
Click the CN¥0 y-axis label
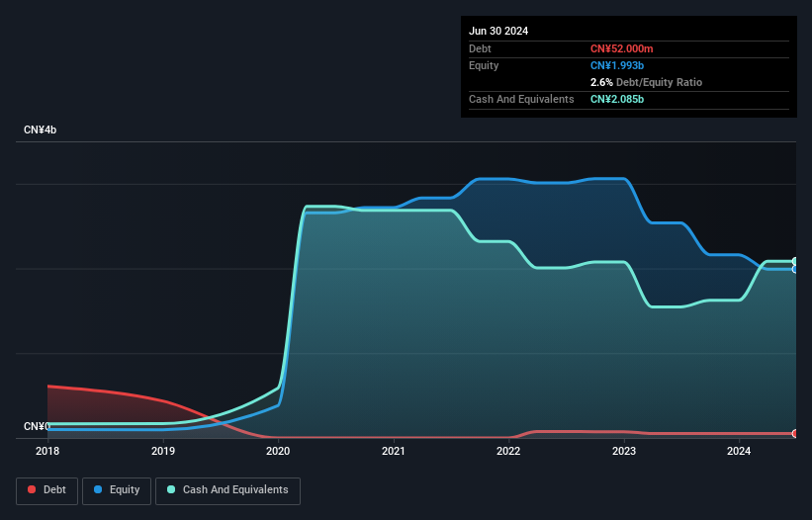point(37,426)
